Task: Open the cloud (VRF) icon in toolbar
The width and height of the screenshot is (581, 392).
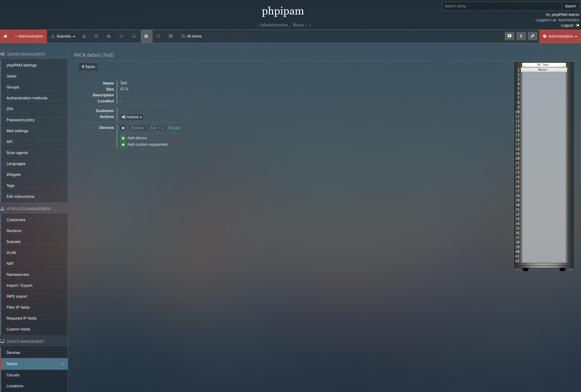Action: point(109,36)
